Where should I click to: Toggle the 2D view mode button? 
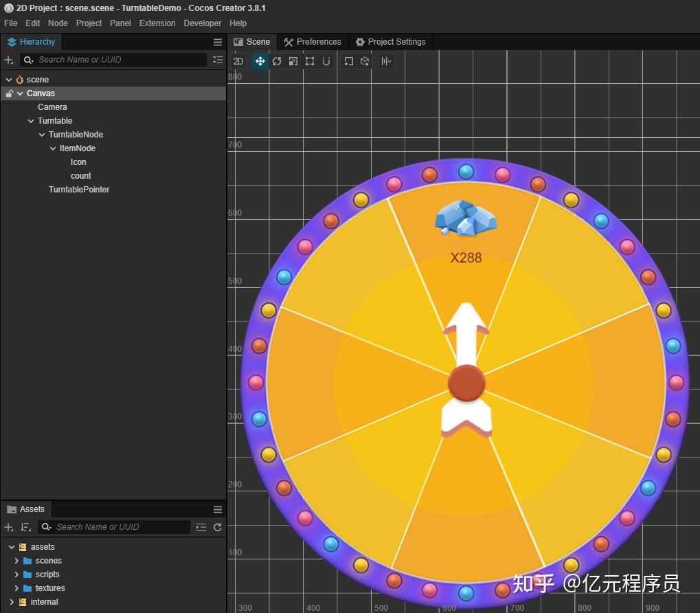pyautogui.click(x=238, y=61)
